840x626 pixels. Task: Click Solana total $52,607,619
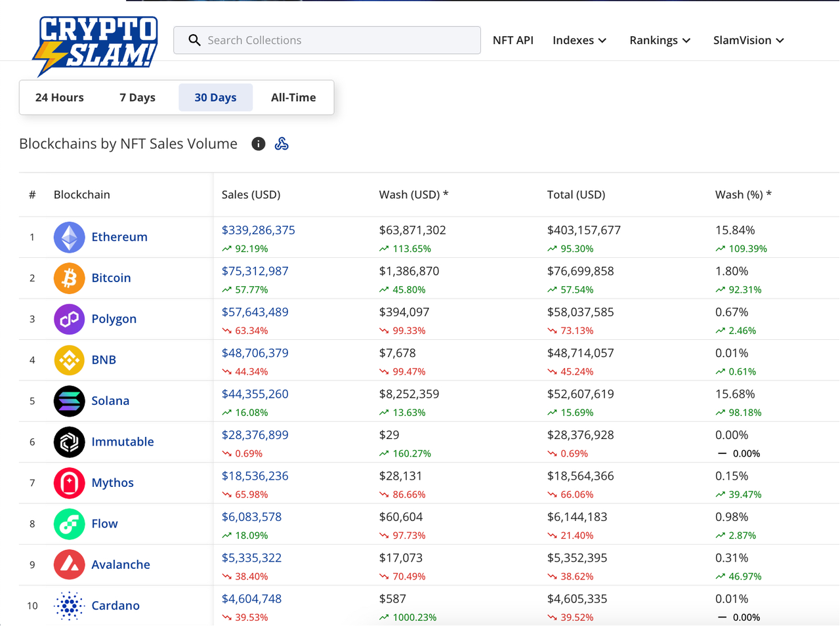point(581,394)
